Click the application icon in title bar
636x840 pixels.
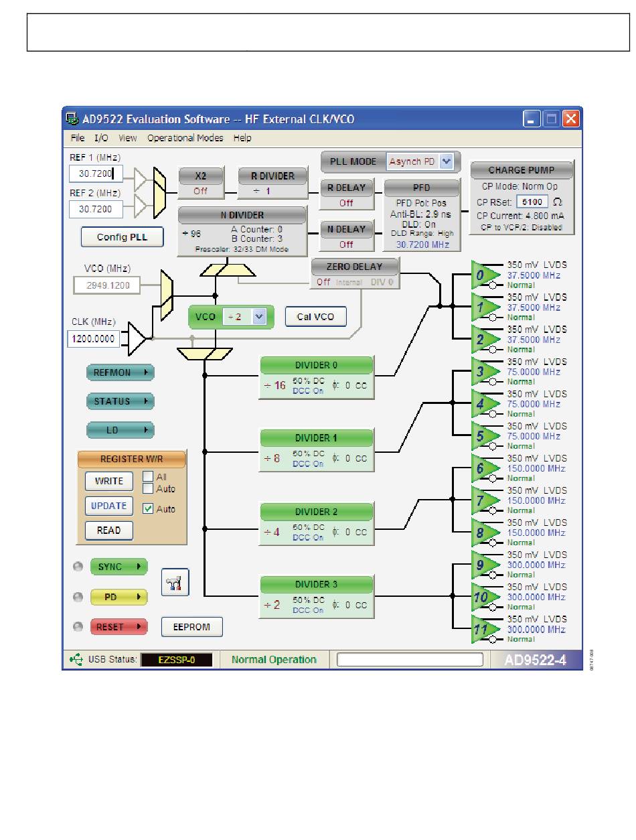[x=72, y=119]
